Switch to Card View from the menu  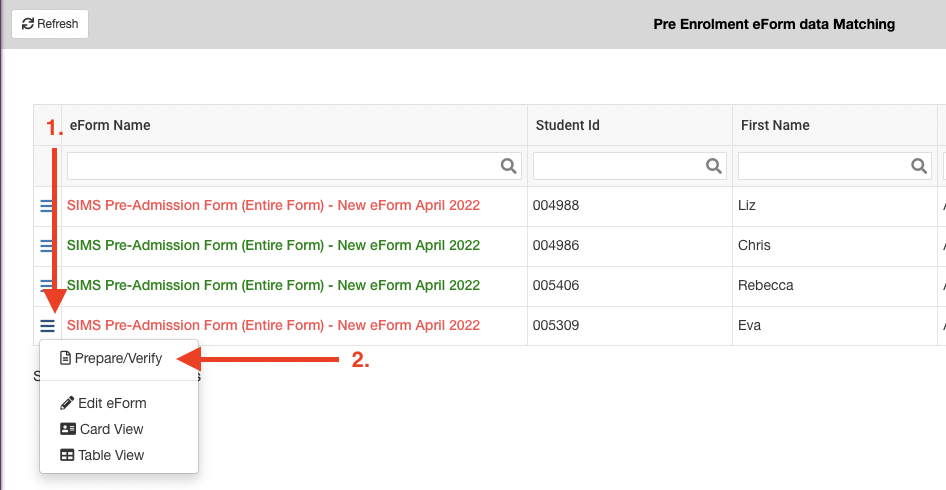click(x=102, y=429)
